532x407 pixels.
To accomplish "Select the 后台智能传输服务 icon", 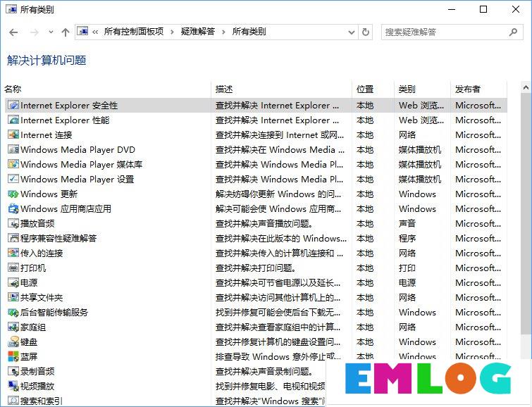I will [x=13, y=312].
